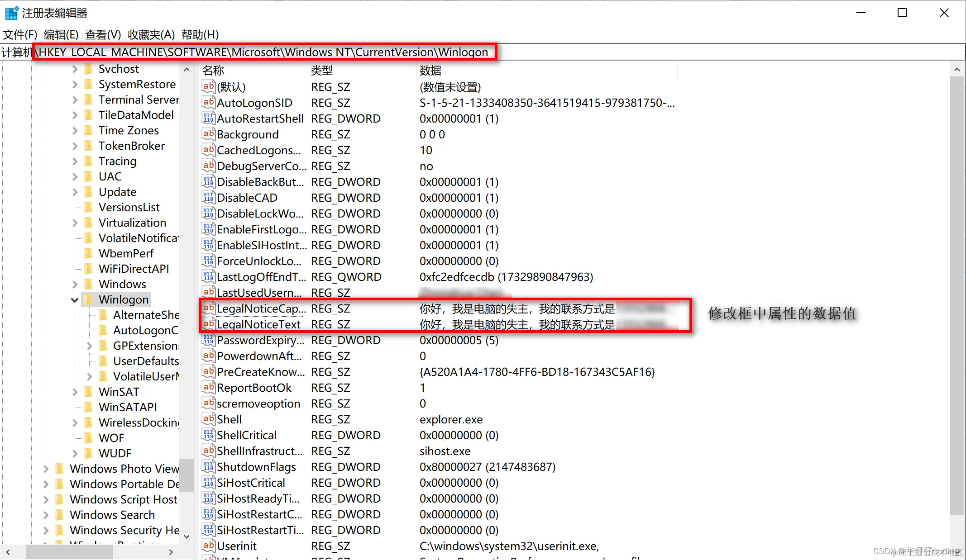Sort values by the 类型 column header
Viewport: 966px width, 560px height.
coord(321,70)
